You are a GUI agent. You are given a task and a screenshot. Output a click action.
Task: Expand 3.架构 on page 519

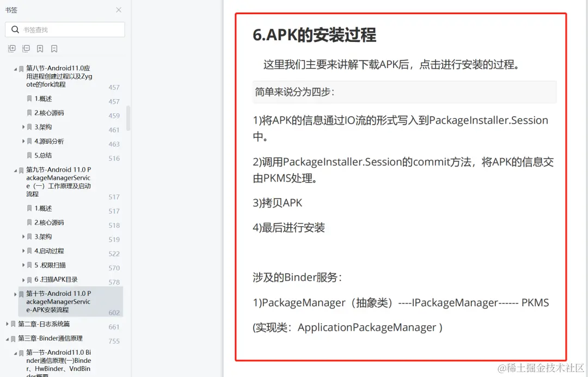coord(23,236)
